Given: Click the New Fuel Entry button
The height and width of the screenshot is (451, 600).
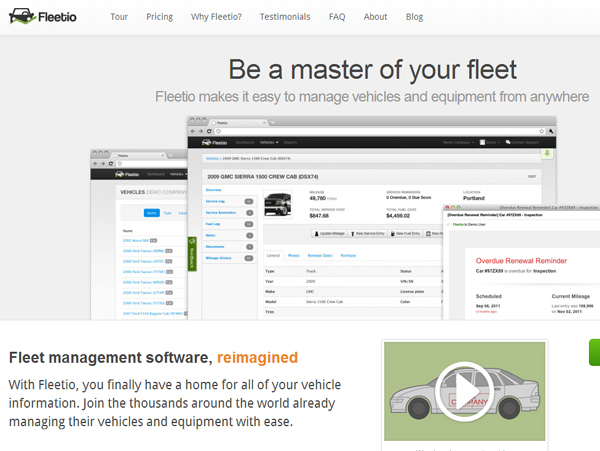Looking at the screenshot, I should click(405, 233).
